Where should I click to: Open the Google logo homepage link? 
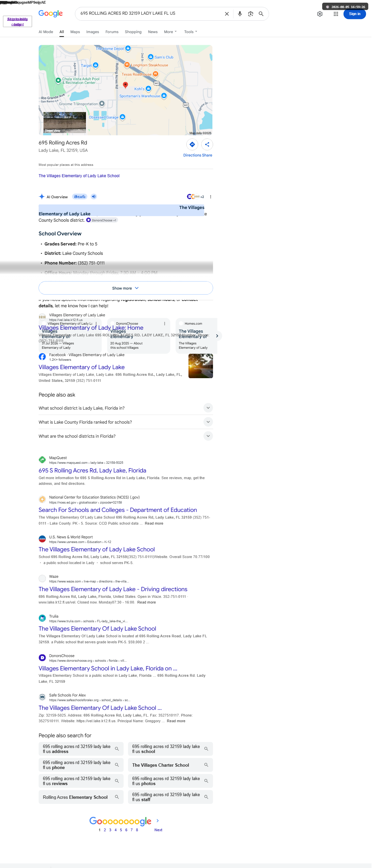point(51,13)
